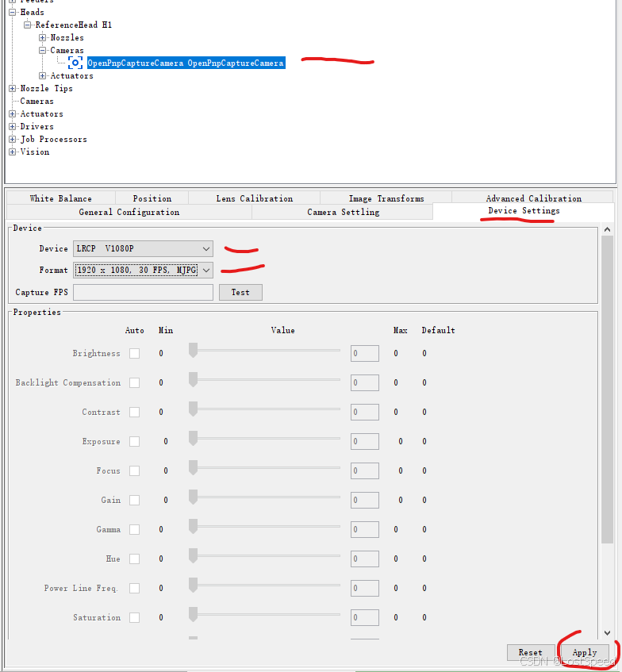Check the Auto box for Gain
Viewport: 622px width, 672px height.
(x=135, y=500)
